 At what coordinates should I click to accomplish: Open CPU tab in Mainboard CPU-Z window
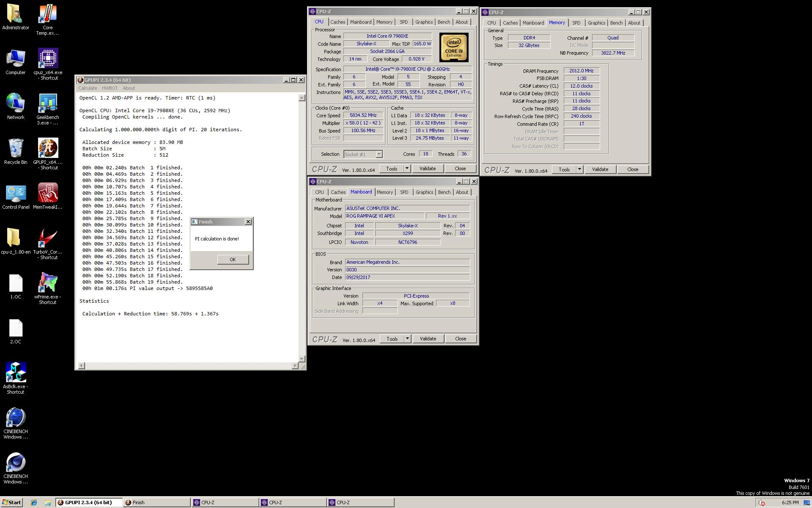click(319, 192)
